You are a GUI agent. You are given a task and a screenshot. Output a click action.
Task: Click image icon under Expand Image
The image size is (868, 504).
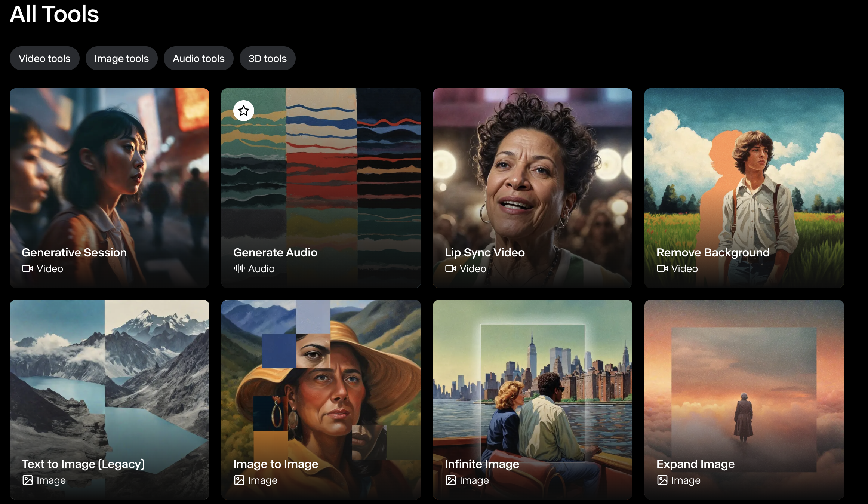click(662, 480)
